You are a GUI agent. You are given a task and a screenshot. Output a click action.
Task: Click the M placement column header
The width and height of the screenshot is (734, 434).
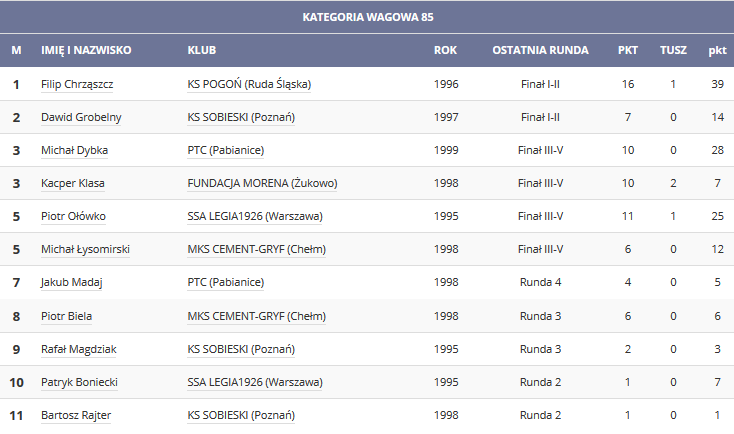[x=16, y=50]
